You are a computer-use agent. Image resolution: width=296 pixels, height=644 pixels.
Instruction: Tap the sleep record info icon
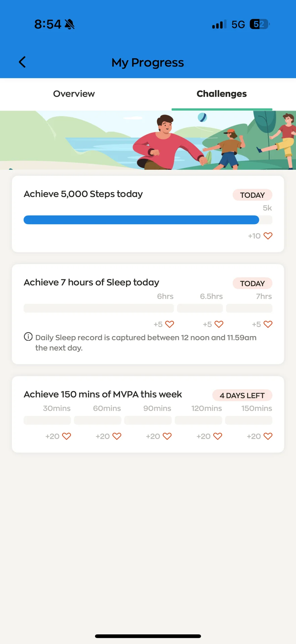(28, 337)
